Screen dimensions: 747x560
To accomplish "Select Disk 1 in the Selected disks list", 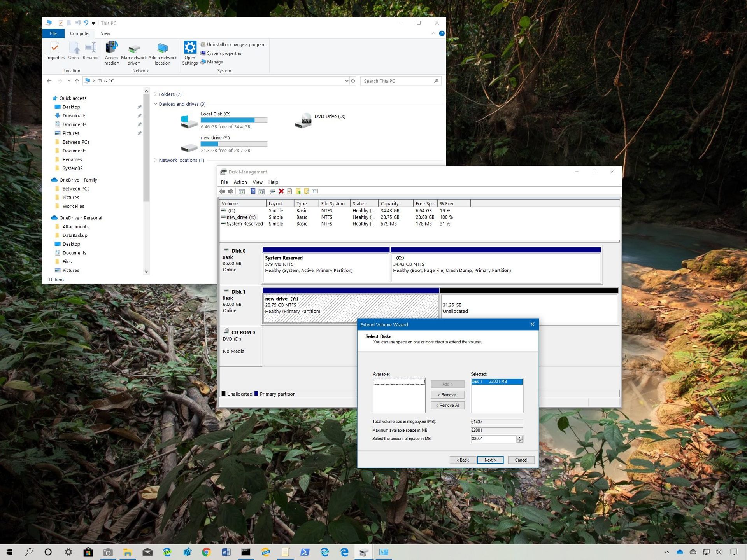I will pos(497,381).
